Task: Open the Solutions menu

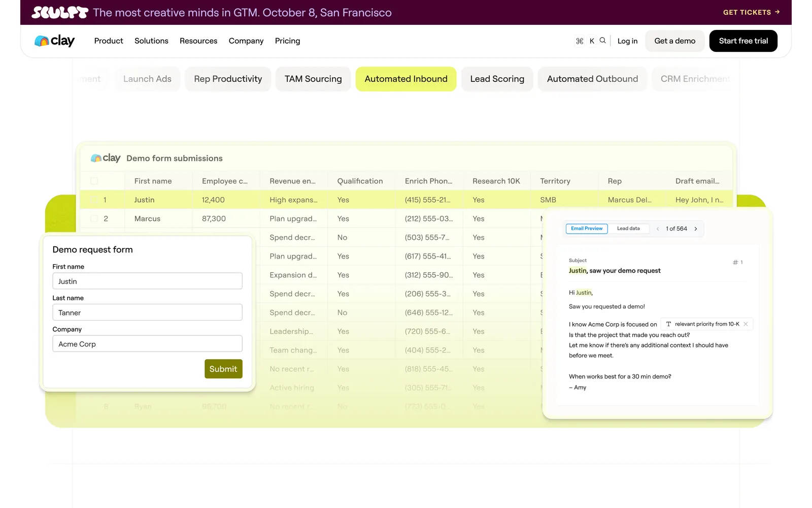Action: pyautogui.click(x=151, y=41)
